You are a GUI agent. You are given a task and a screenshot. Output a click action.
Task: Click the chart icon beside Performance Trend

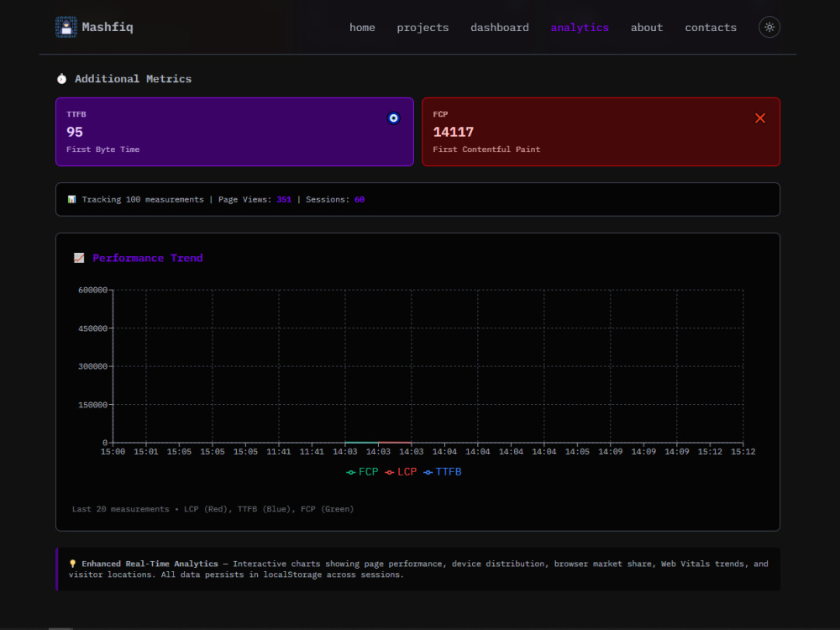pyautogui.click(x=79, y=258)
